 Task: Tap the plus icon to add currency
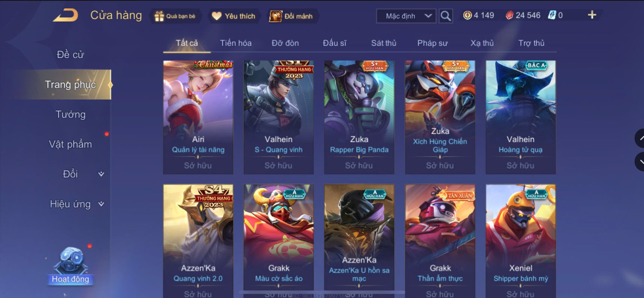coord(592,15)
